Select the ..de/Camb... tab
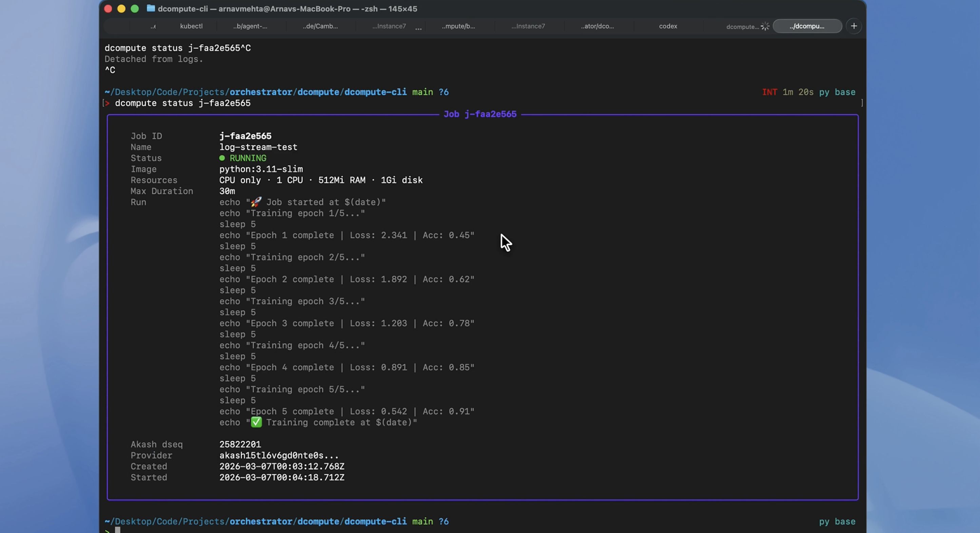This screenshot has height=533, width=980. click(320, 26)
